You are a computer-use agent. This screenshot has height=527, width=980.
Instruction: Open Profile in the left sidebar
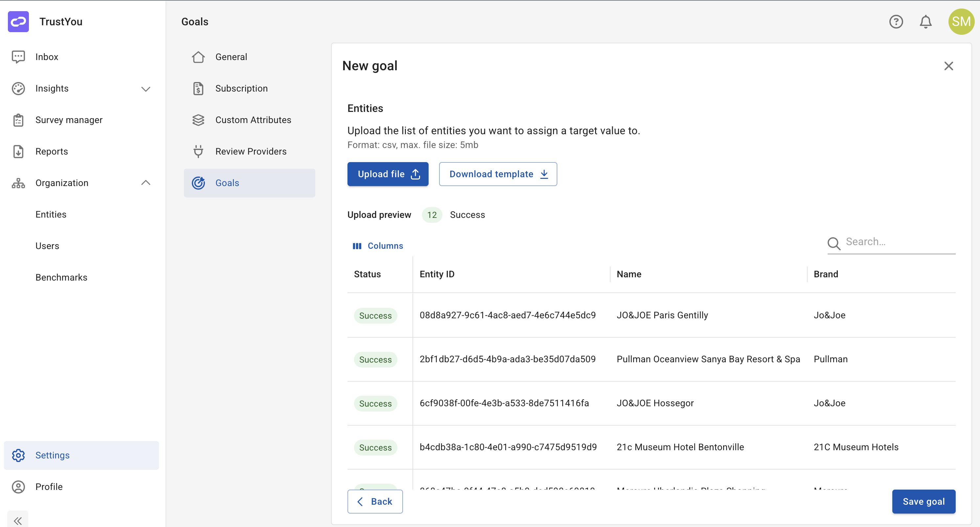81,487
